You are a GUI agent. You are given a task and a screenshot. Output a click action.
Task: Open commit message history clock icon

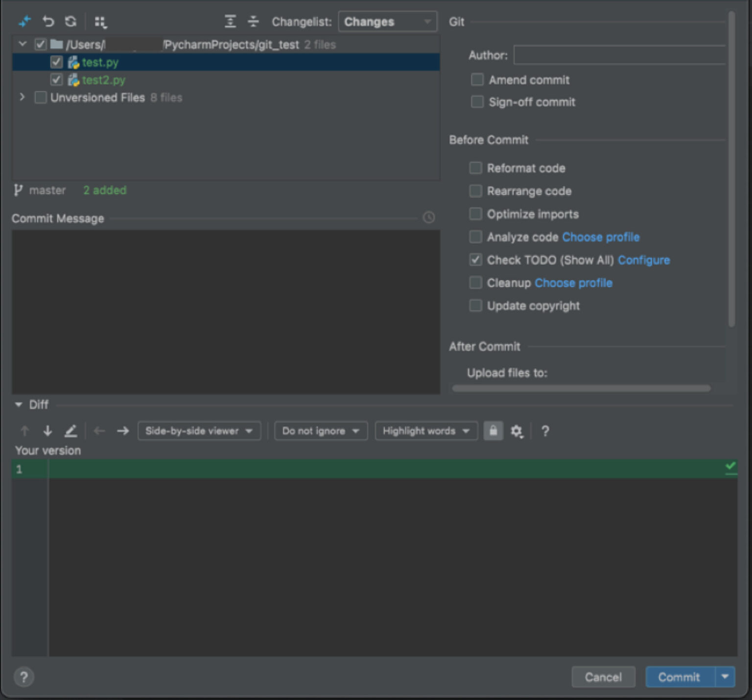(429, 217)
